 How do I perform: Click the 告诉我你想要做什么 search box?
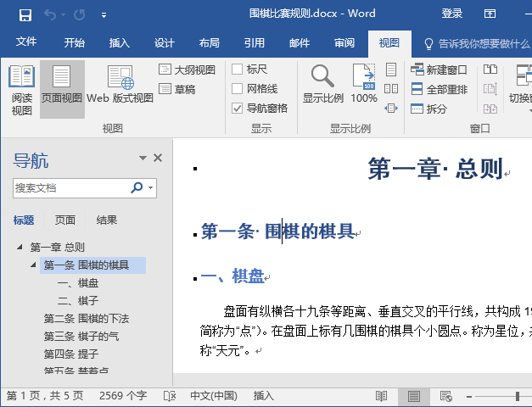coord(477,43)
